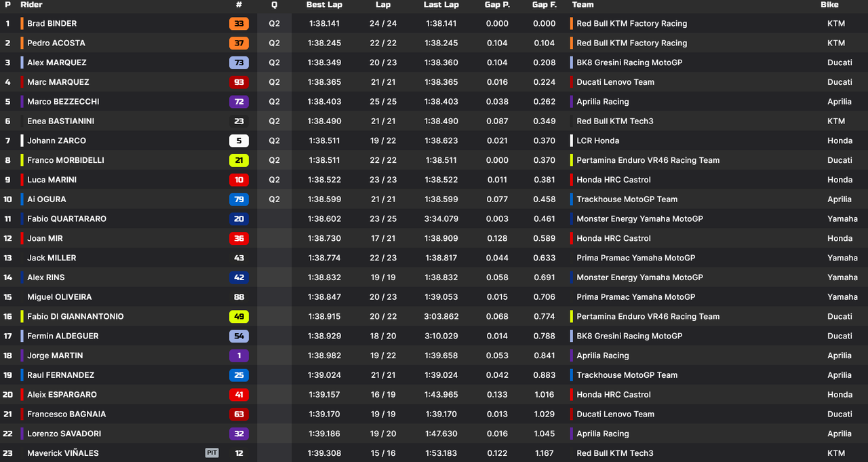Click the Rider column header
Image resolution: width=868 pixels, height=462 pixels.
pos(31,5)
